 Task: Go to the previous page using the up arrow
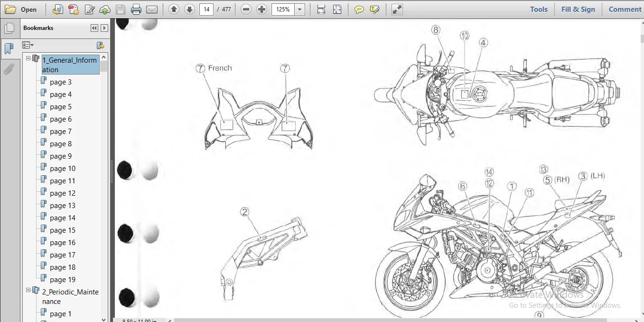coord(174,9)
